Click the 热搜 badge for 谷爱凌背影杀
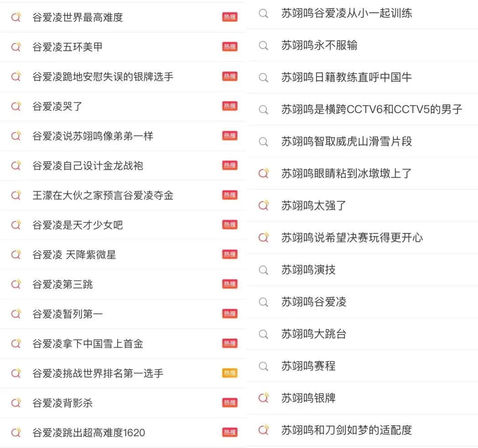Viewport: 478px width, 448px height. point(230,403)
